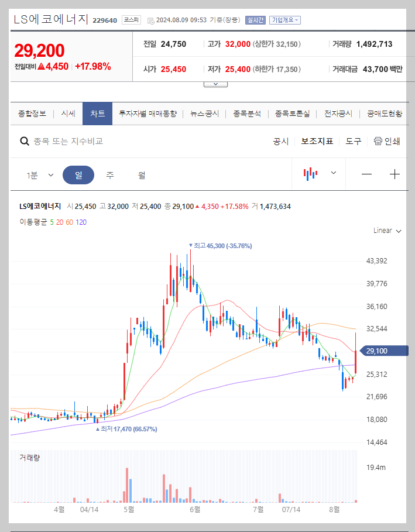Click the 04/14 date axis label

(x=89, y=510)
